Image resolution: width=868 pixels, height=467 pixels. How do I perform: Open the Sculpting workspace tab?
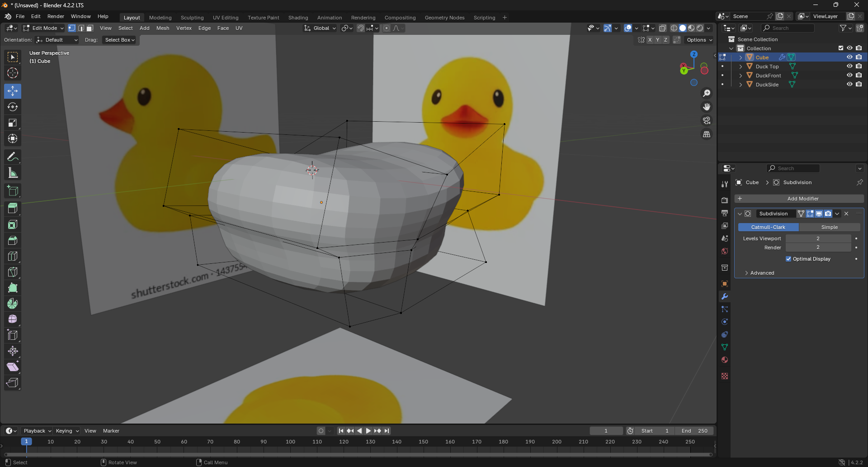tap(192, 18)
